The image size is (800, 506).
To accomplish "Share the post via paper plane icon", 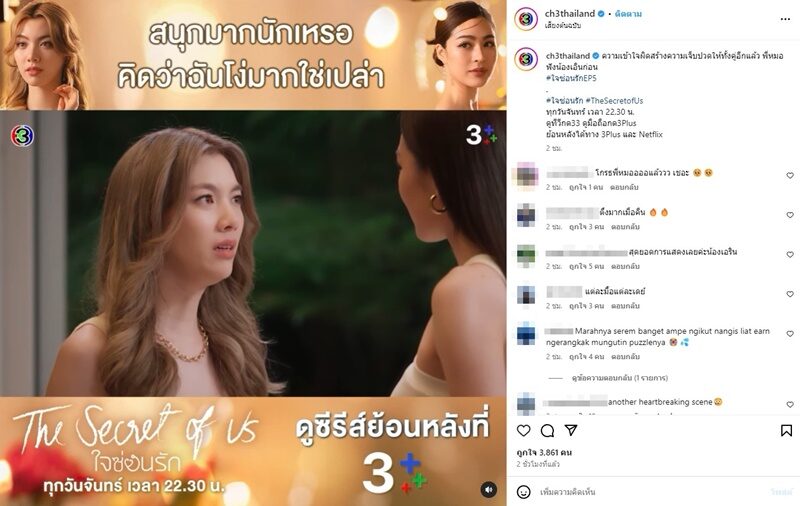I will pyautogui.click(x=571, y=431).
